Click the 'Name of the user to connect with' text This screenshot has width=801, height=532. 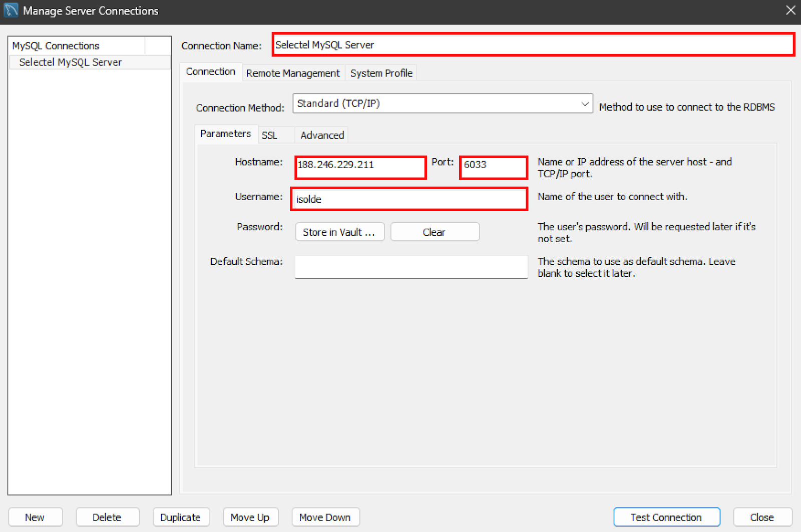(x=612, y=197)
